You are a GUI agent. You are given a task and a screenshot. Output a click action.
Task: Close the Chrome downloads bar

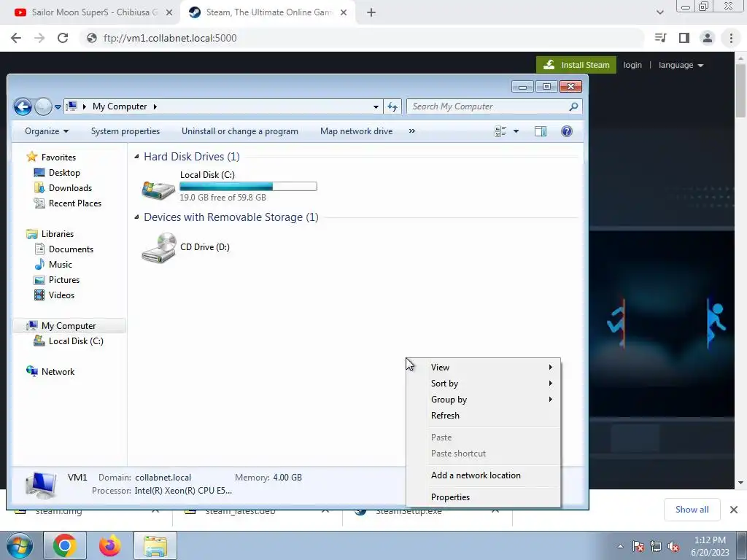734,510
